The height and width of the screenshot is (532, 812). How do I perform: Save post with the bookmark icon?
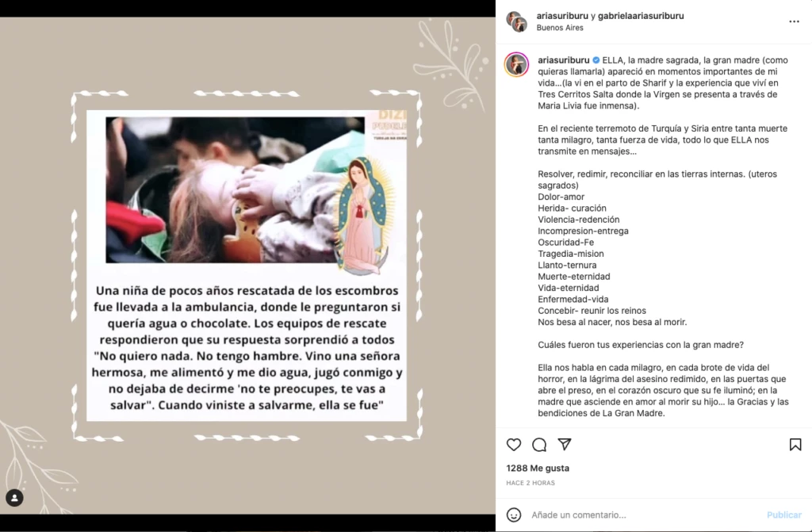pyautogui.click(x=795, y=445)
